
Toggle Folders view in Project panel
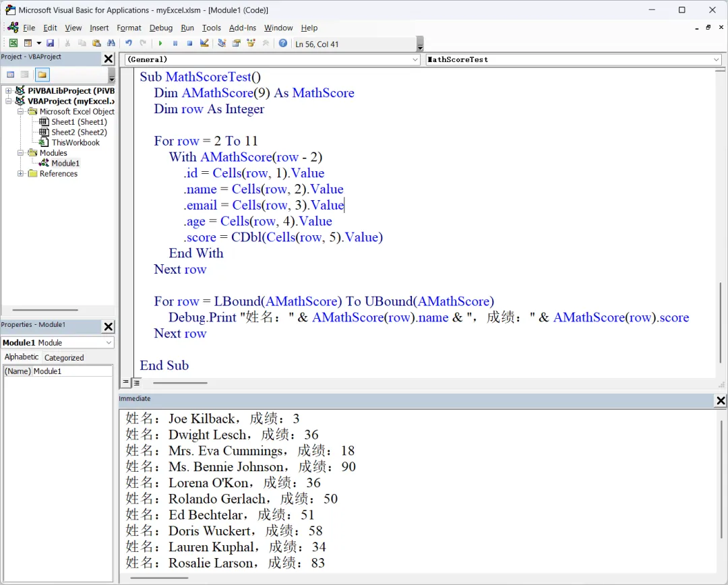click(x=42, y=75)
